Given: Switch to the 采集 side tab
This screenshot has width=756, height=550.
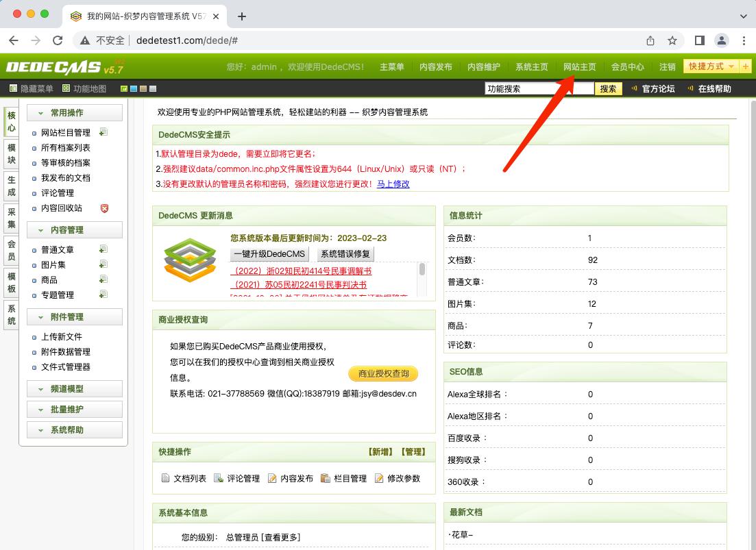Looking at the screenshot, I should click(x=11, y=218).
